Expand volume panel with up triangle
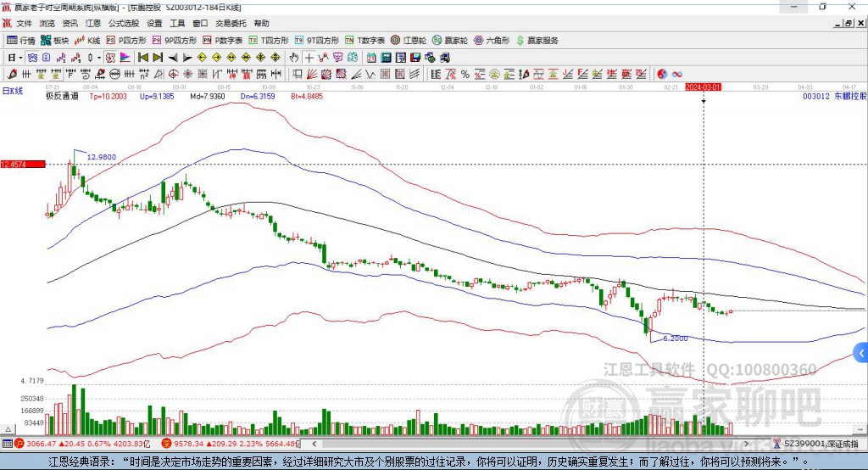This screenshot has height=470, width=868. 8,429
